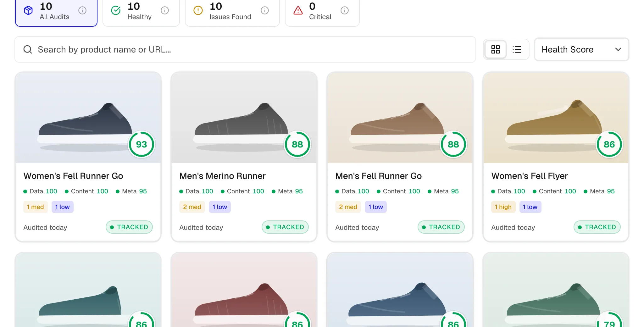Open the Women's Fell Runner Go title
Viewport: 644px width, 327px height.
(73, 176)
